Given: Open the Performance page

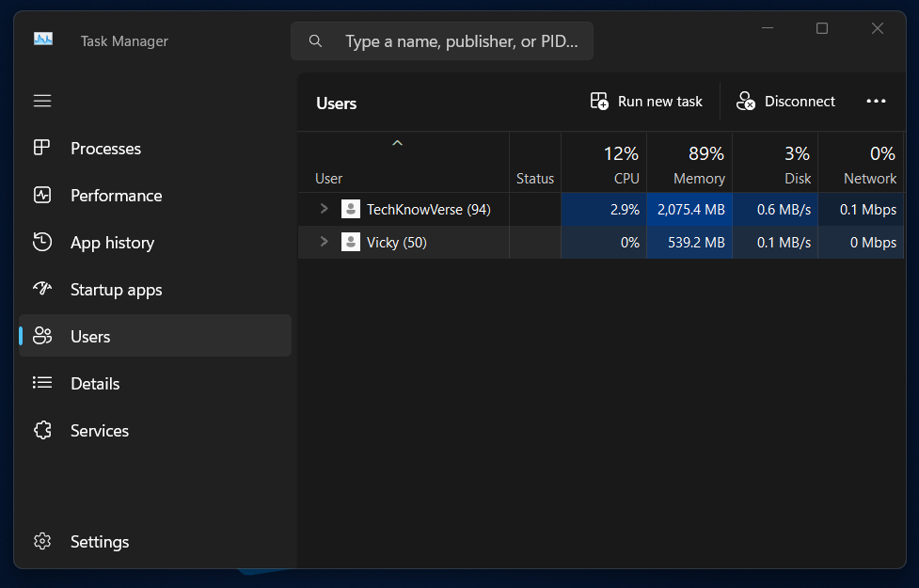Looking at the screenshot, I should pos(116,196).
